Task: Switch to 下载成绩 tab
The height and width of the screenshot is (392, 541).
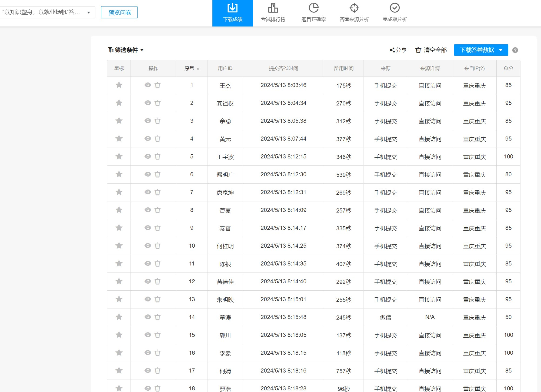Action: pyautogui.click(x=232, y=13)
